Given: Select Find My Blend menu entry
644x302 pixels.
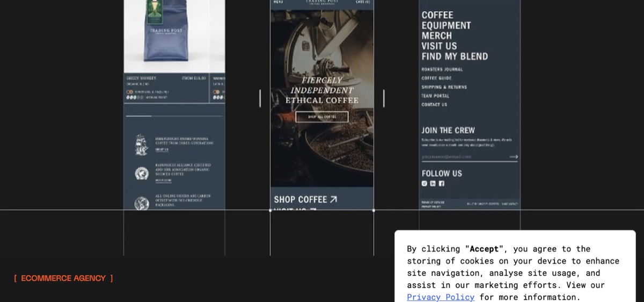Looking at the screenshot, I should coord(455,56).
